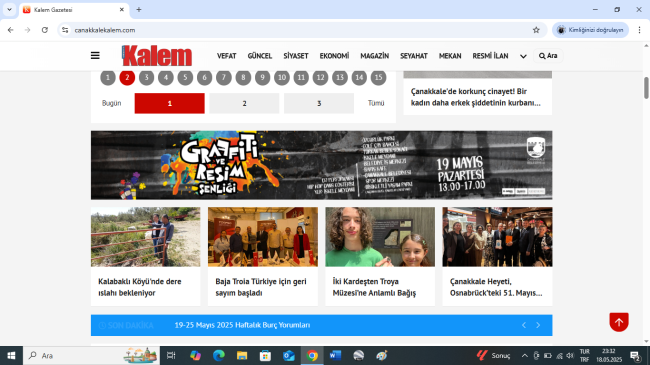650x365 pixels.
Task: Reload the page
Action: (x=45, y=30)
